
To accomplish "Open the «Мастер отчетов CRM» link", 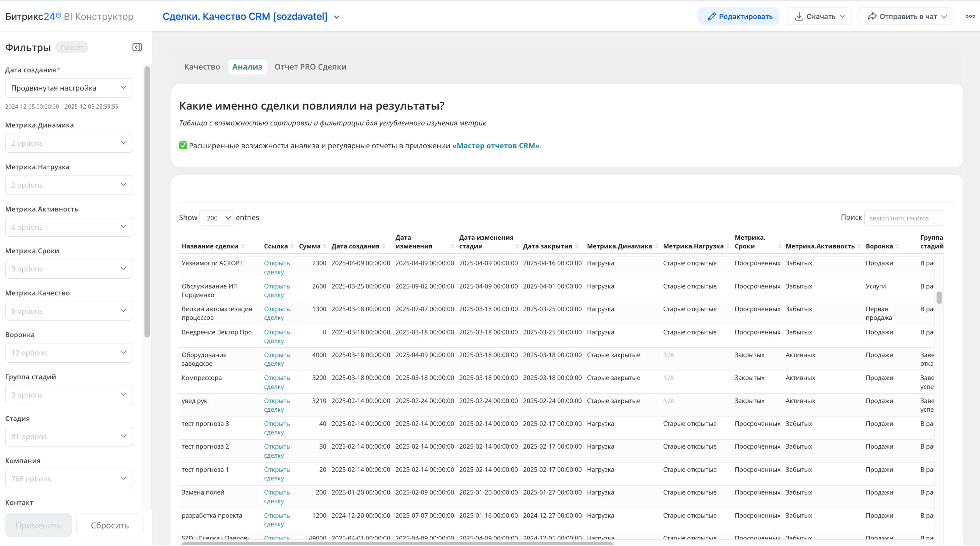I will pyautogui.click(x=496, y=145).
